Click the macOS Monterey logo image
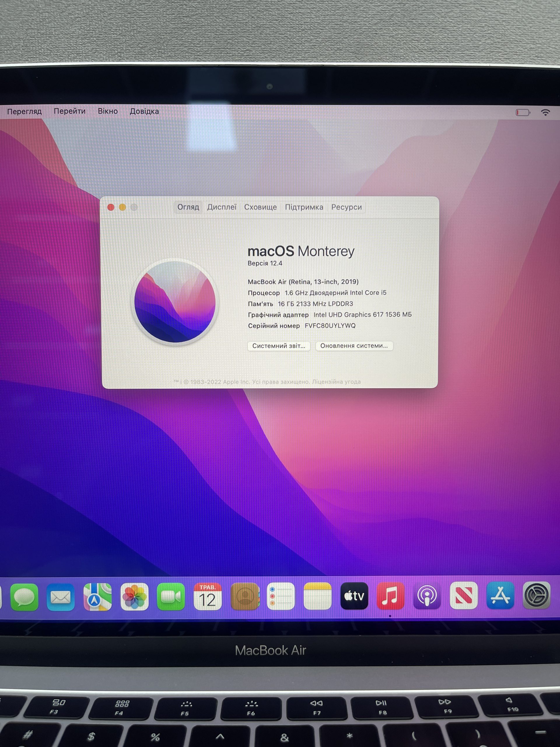Screen dimensions: 560x747 (x=175, y=301)
